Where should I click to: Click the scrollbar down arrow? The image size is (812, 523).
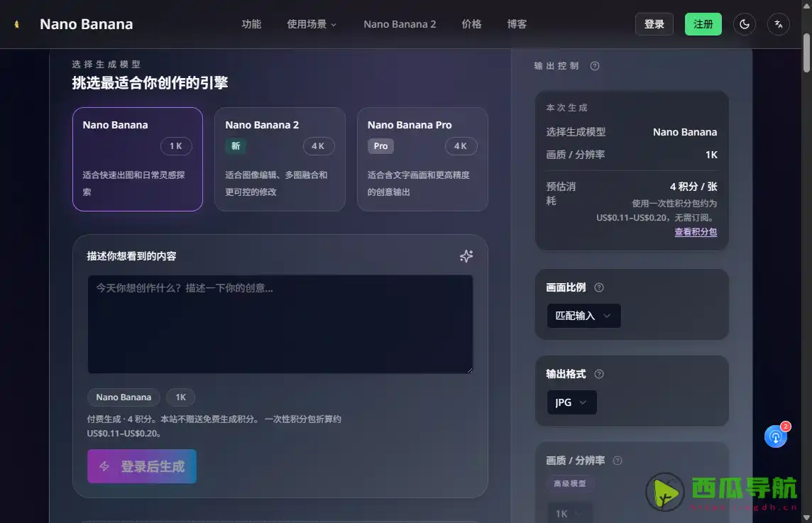[x=806, y=517]
